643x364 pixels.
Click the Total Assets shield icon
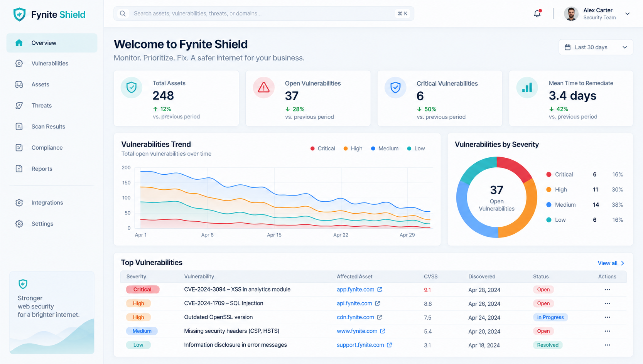click(x=132, y=88)
